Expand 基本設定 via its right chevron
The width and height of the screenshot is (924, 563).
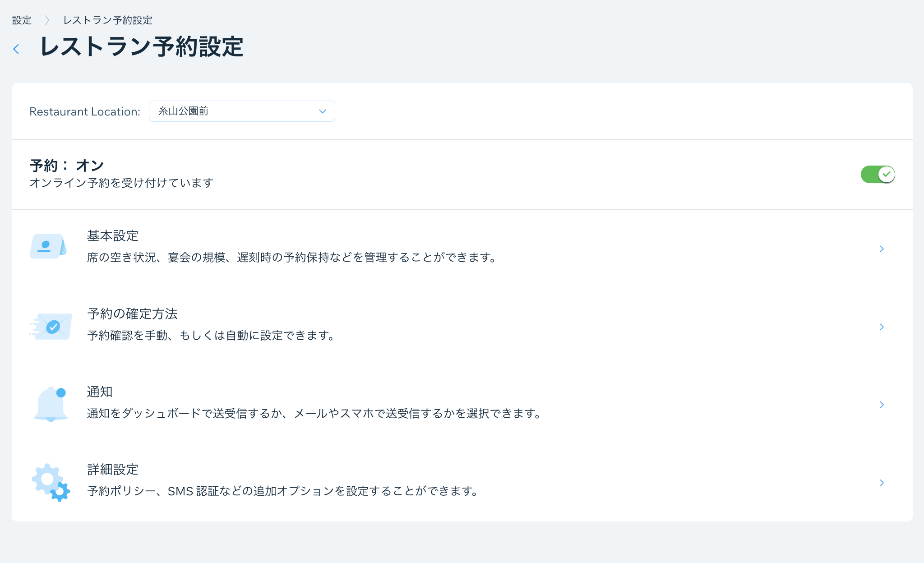pyautogui.click(x=882, y=249)
